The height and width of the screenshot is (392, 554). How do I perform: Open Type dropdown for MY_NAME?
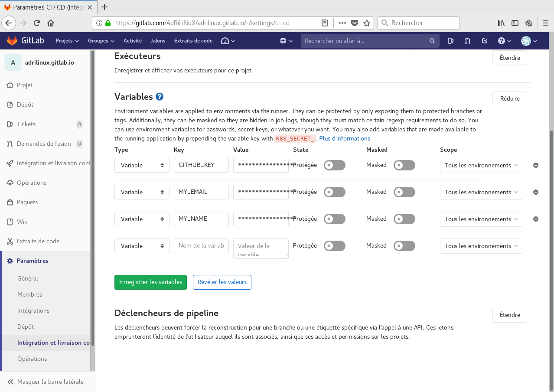pyautogui.click(x=142, y=219)
